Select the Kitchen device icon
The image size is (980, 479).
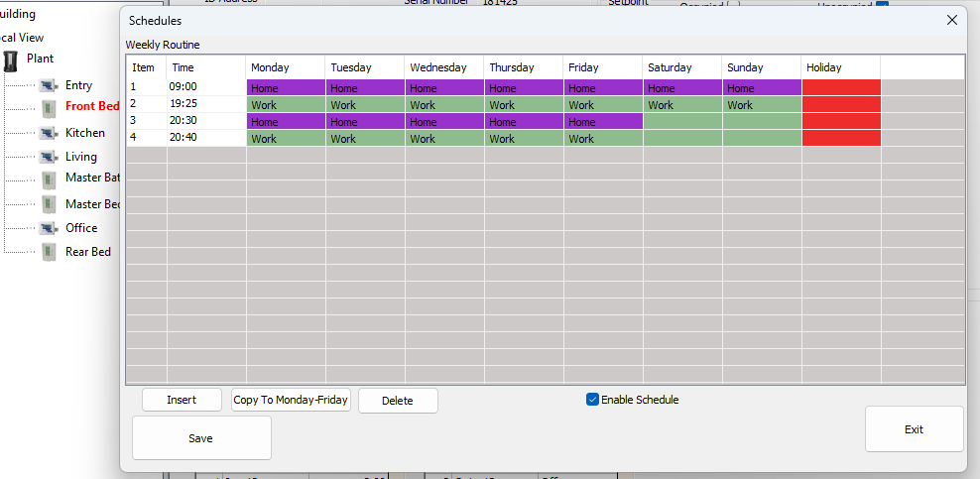[48, 133]
